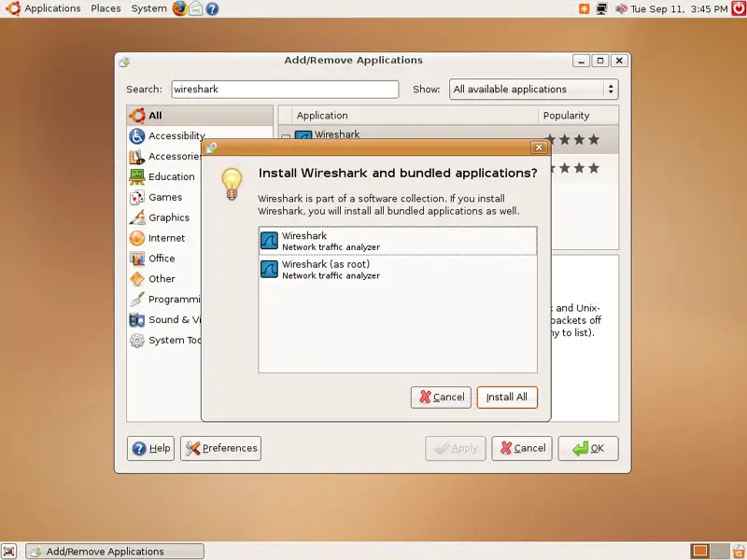Image resolution: width=747 pixels, height=560 pixels.
Task: Click the volume tray icon
Action: [x=621, y=8]
